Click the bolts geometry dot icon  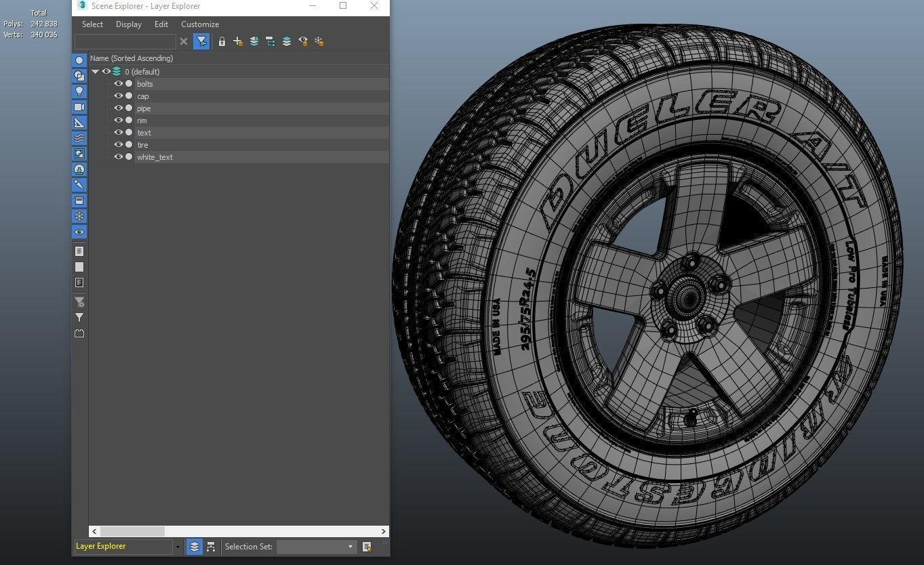[129, 83]
